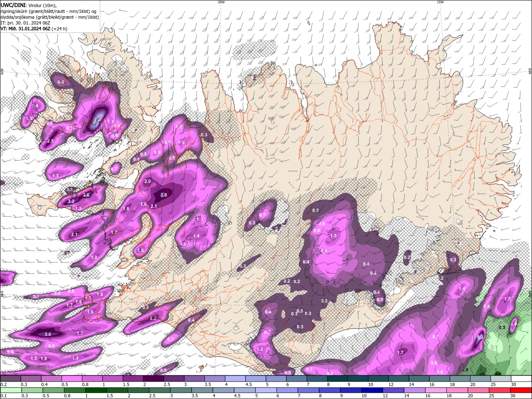The image size is (532, 399).
Task: Select the 2.0 precipitation value on the map
Action: (x=148, y=182)
